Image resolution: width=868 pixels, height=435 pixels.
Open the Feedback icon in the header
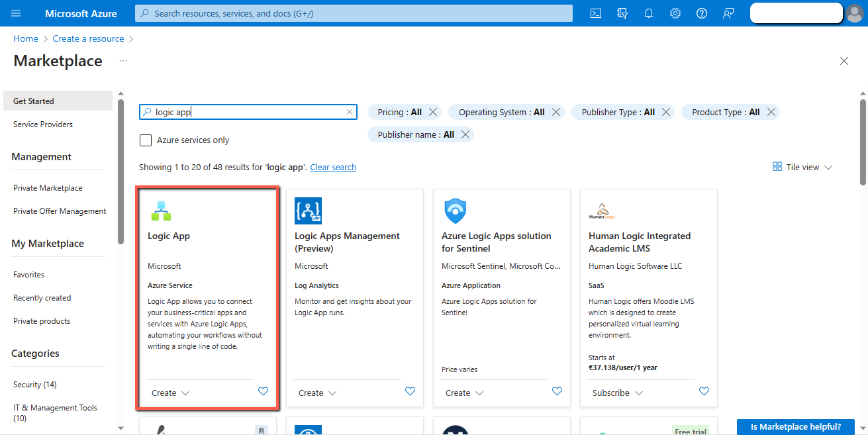coord(728,13)
